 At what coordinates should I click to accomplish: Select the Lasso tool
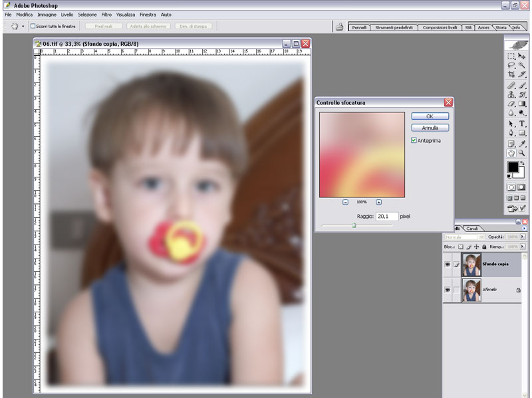pos(511,66)
